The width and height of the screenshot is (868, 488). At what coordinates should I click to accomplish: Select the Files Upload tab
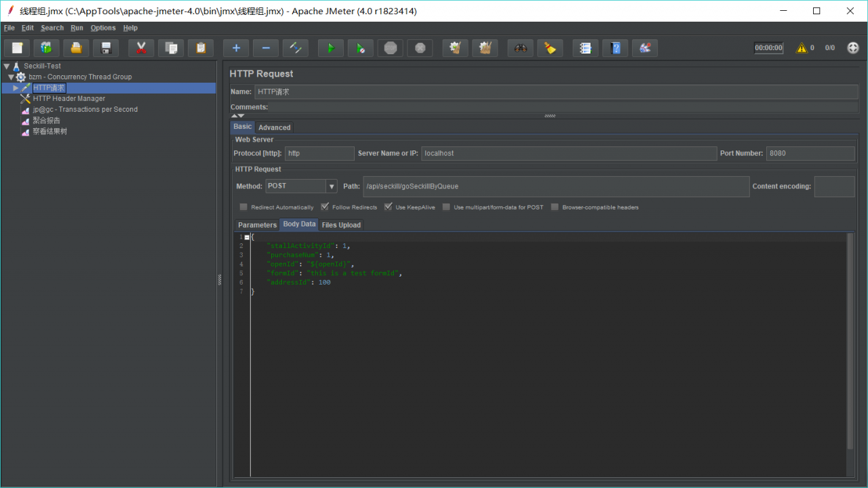click(341, 225)
